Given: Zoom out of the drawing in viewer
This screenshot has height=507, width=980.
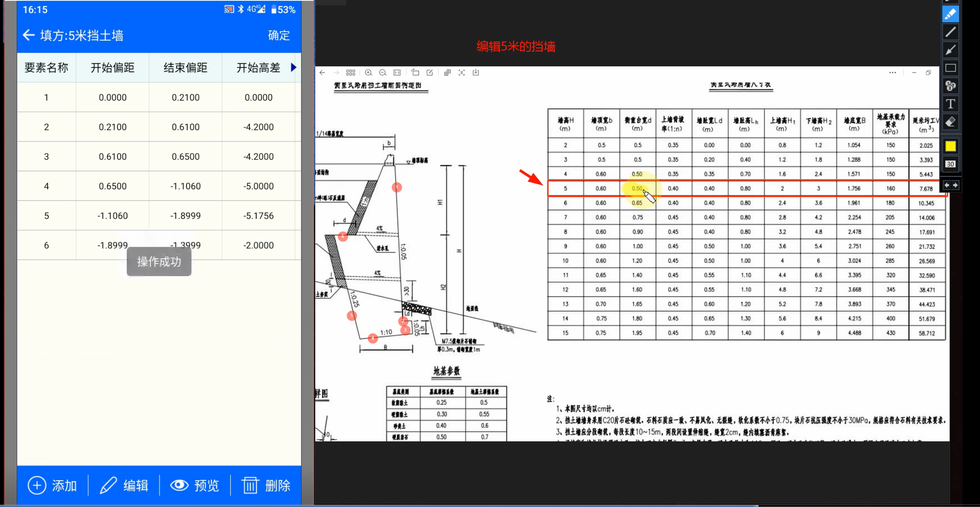Looking at the screenshot, I should pos(382,73).
